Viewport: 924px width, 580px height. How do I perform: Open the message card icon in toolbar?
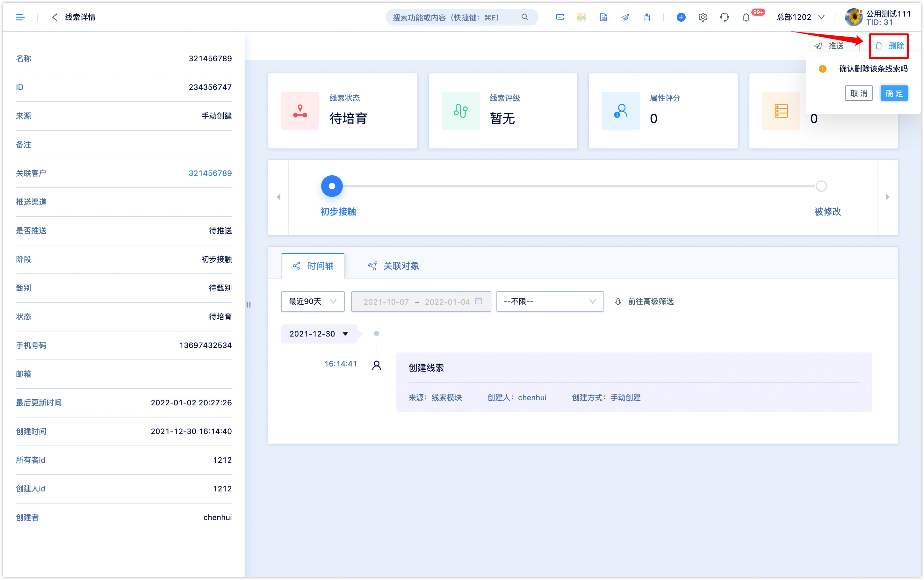(560, 17)
